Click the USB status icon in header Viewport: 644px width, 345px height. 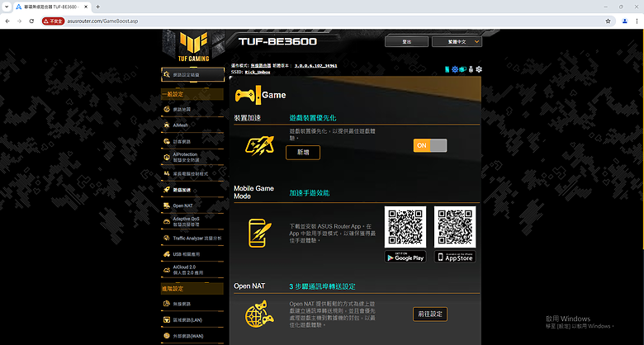pyautogui.click(x=471, y=69)
